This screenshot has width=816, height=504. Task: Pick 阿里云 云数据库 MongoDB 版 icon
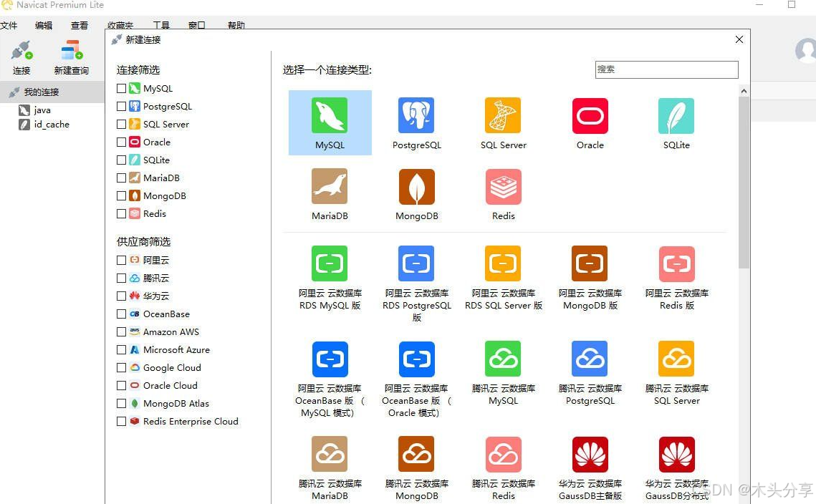(590, 263)
